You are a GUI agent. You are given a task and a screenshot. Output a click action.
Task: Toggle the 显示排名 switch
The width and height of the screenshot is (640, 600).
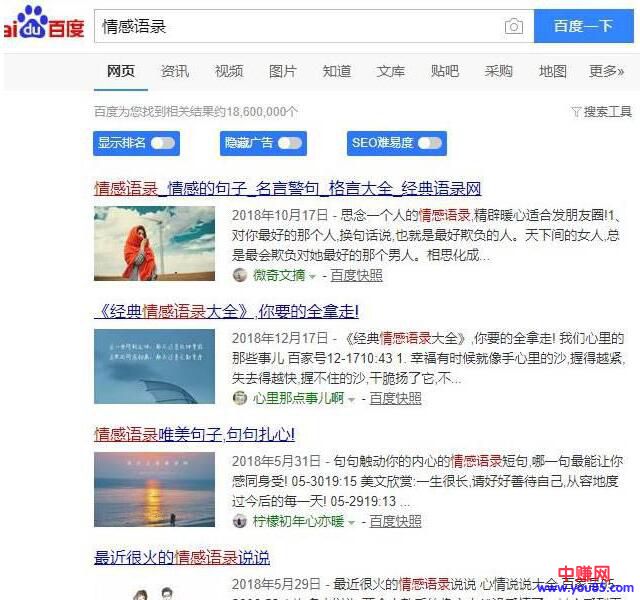161,143
